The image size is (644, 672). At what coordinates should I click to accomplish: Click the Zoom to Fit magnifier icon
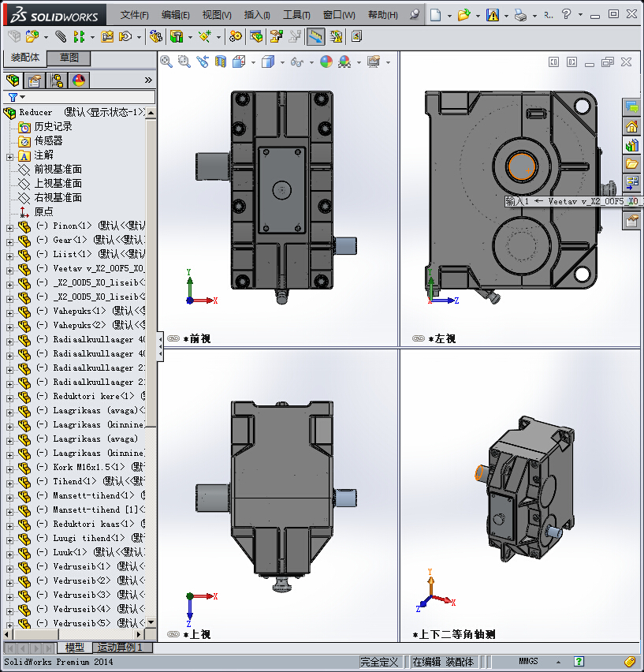tap(166, 62)
